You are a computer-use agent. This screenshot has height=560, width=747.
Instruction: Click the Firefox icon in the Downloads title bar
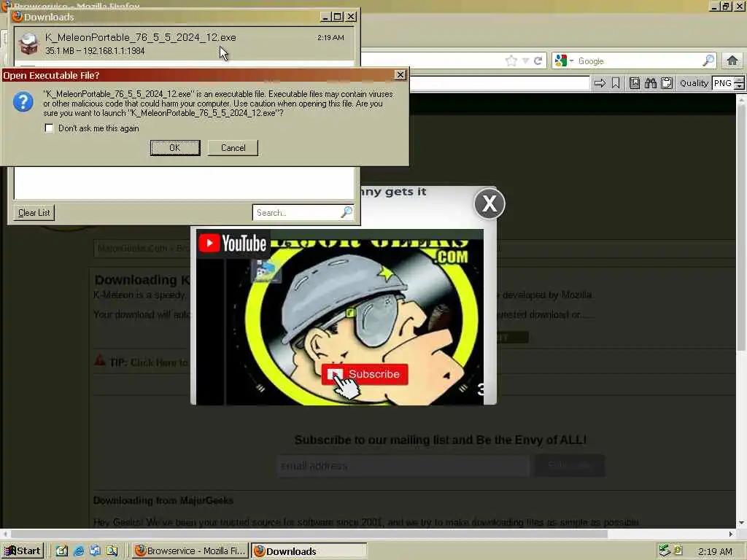(18, 17)
